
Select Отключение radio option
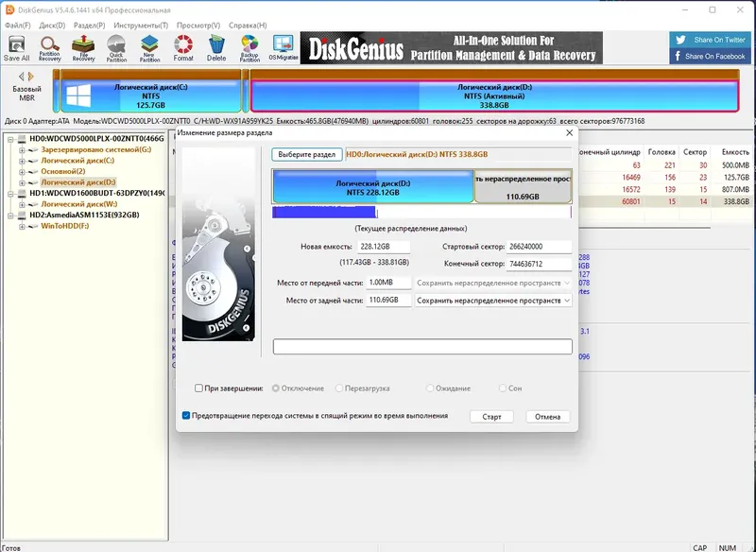276,388
